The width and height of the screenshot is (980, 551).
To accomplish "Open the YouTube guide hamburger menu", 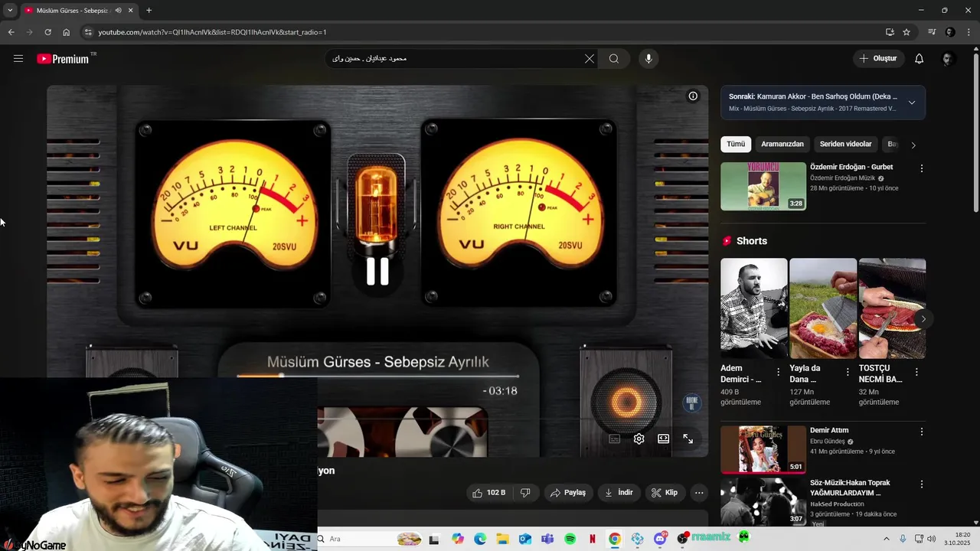I will [18, 58].
